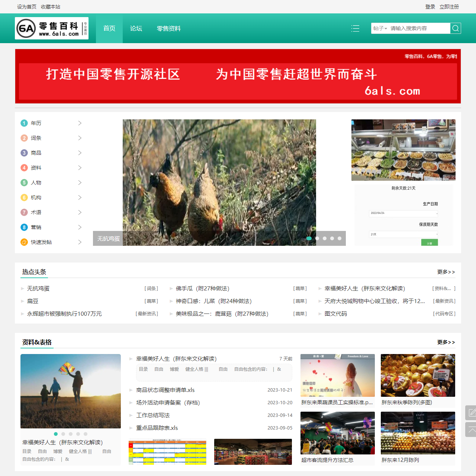This screenshot has width=476, height=476.
Task: Select the last carousel indicator dot
Action: pos(339,238)
